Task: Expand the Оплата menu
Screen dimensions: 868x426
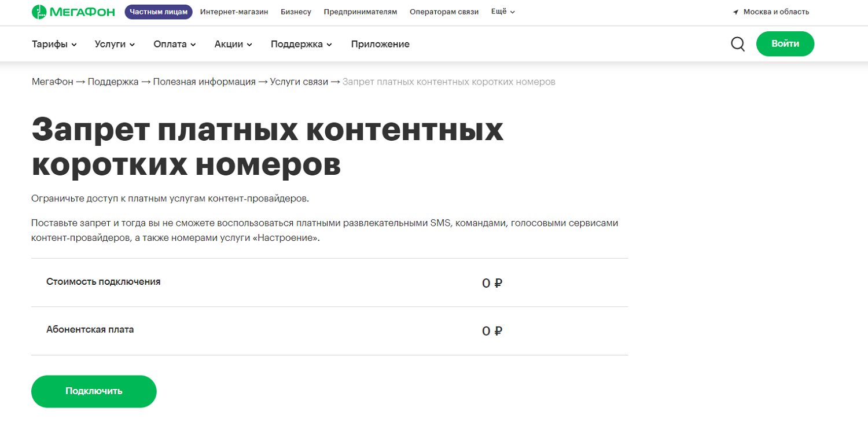Action: point(175,44)
